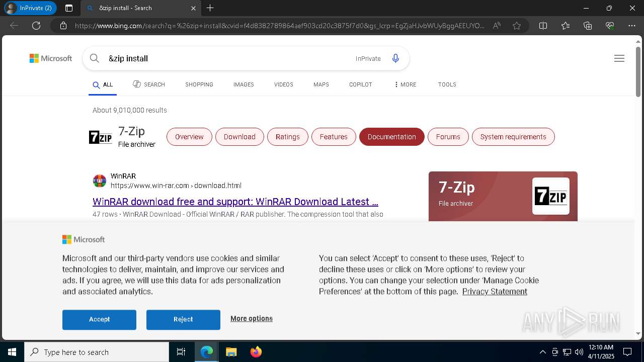Select the Features pill
This screenshot has width=644, height=362.
(334, 137)
